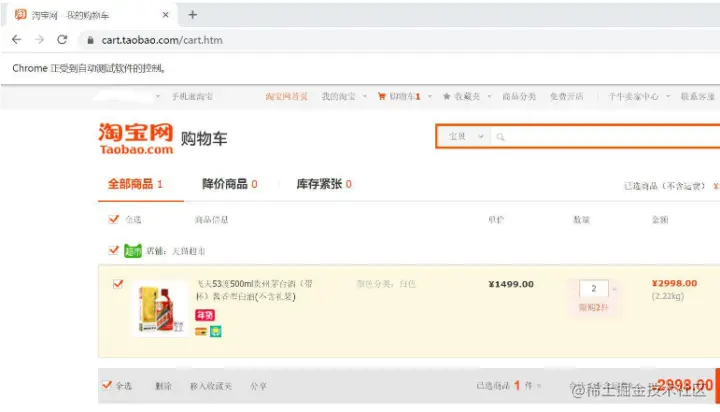Click the unit price ¥1499.00

(x=511, y=284)
